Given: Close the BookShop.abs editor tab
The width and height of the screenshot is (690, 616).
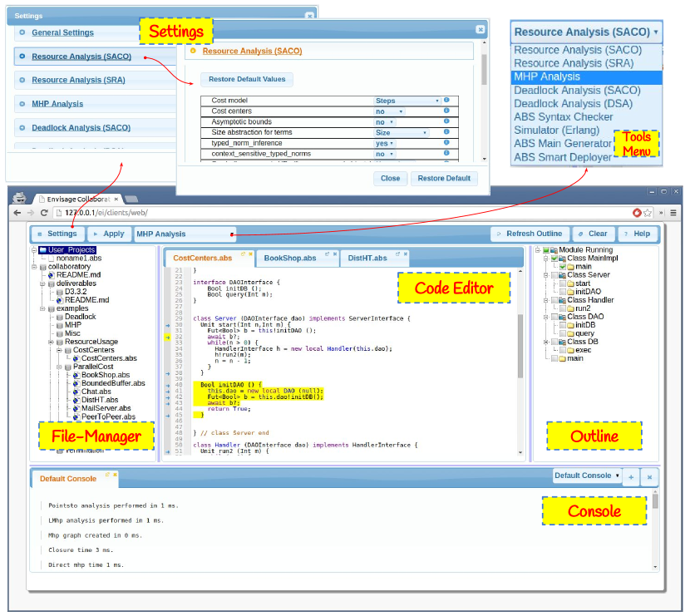Looking at the screenshot, I should 335,254.
